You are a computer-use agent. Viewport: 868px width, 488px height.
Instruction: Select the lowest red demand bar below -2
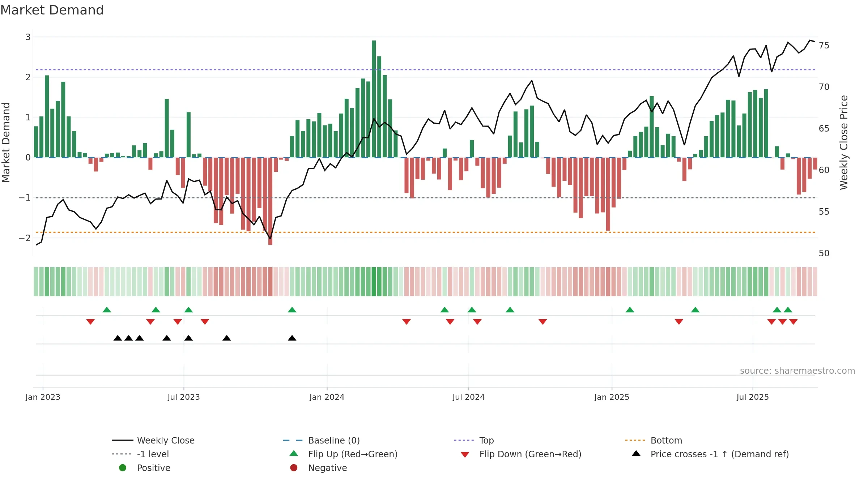(x=270, y=201)
